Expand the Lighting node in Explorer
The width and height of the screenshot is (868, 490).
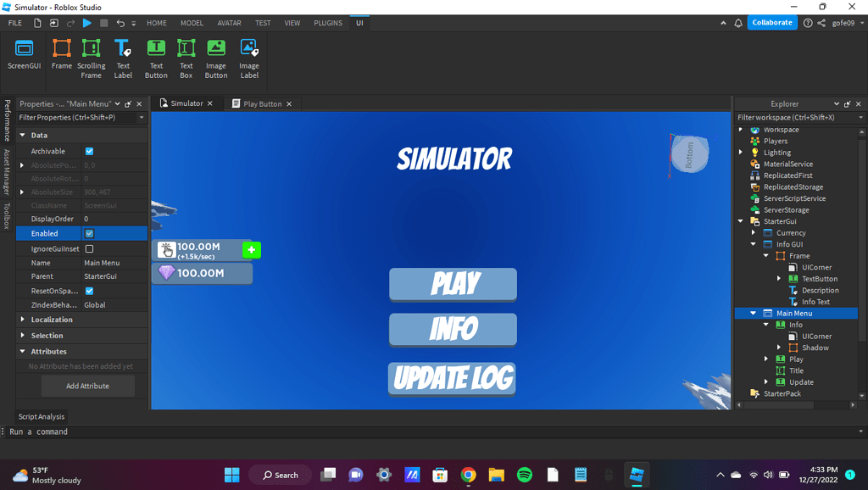click(741, 153)
